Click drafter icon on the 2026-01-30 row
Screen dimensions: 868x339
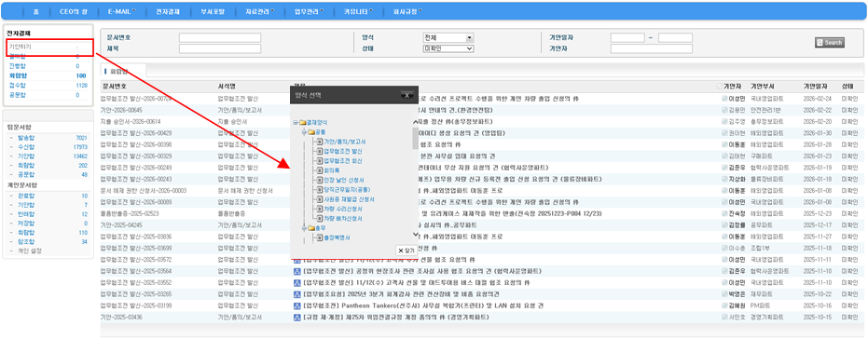(724, 133)
